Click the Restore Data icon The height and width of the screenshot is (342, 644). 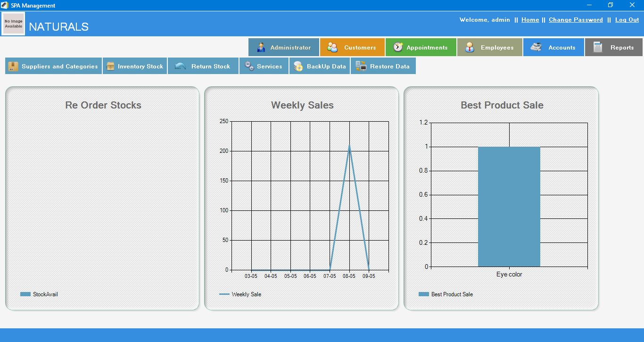click(361, 67)
